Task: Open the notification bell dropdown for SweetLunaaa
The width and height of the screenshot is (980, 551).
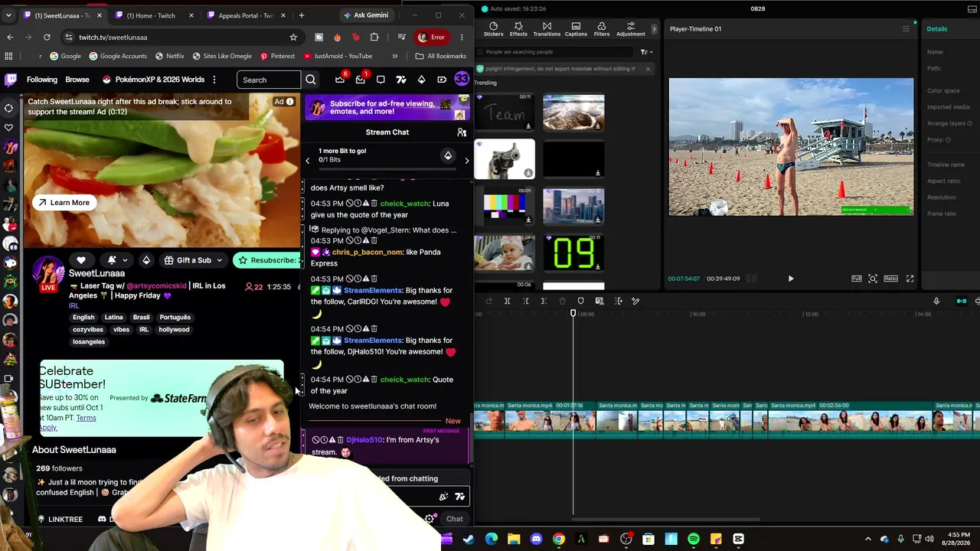Action: coord(116,260)
